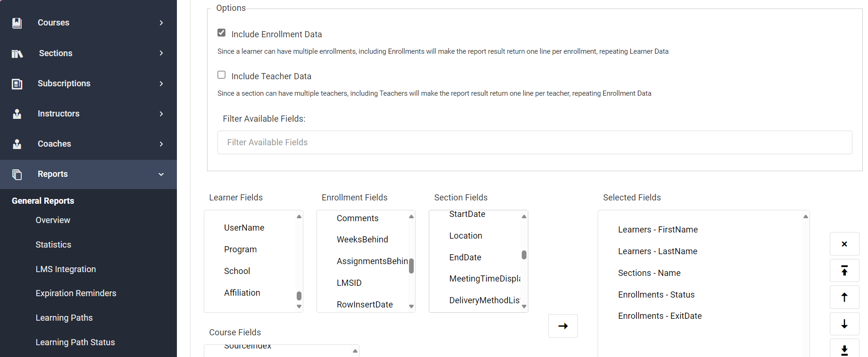The image size is (868, 357).
Task: Enable Include Teacher Data checkbox
Action: [221, 75]
